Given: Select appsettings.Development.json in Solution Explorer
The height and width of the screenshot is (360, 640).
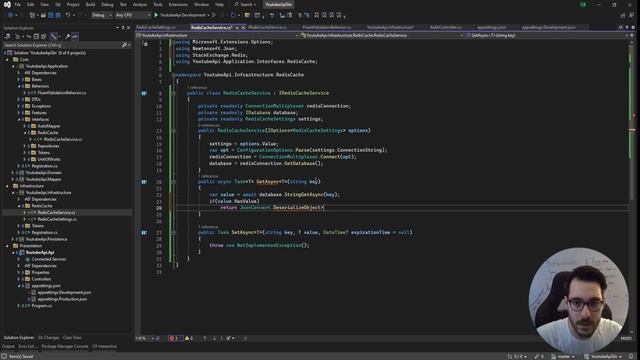Looking at the screenshot, I should point(64,293).
